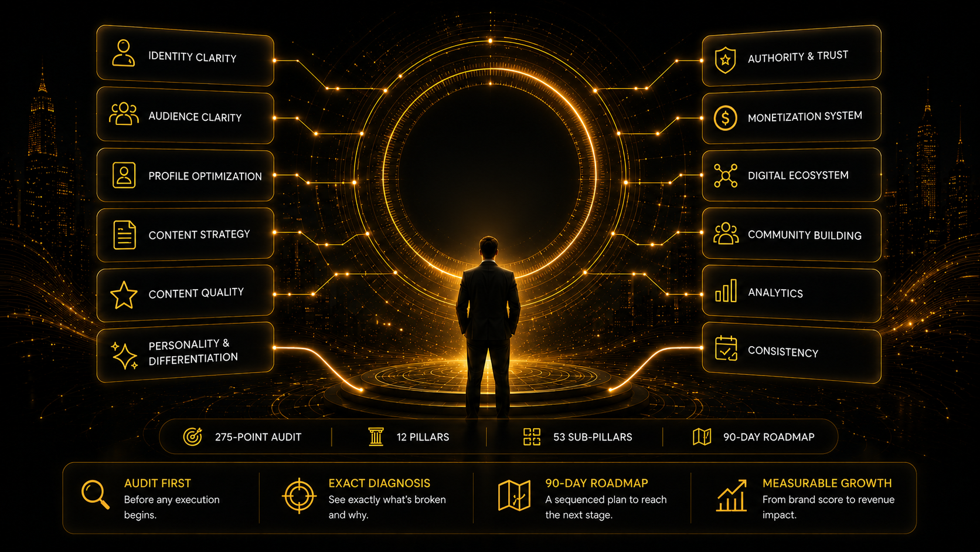Click "See exactly what's broken and why." text
The width and height of the screenshot is (980, 552).
tap(387, 507)
